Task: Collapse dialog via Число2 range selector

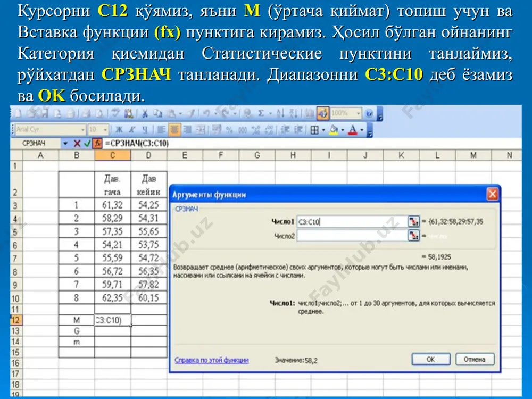Action: tap(413, 236)
